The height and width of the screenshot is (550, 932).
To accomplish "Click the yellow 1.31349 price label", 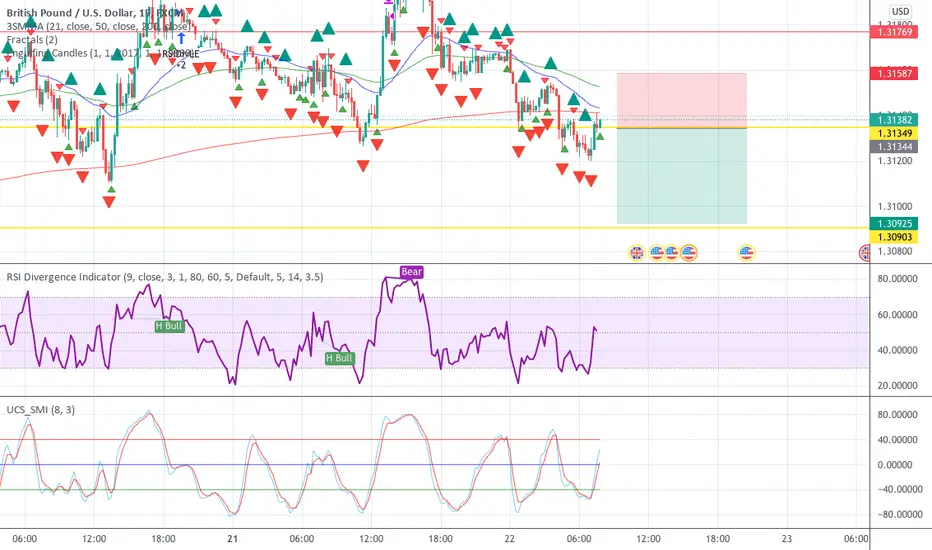I will point(895,133).
